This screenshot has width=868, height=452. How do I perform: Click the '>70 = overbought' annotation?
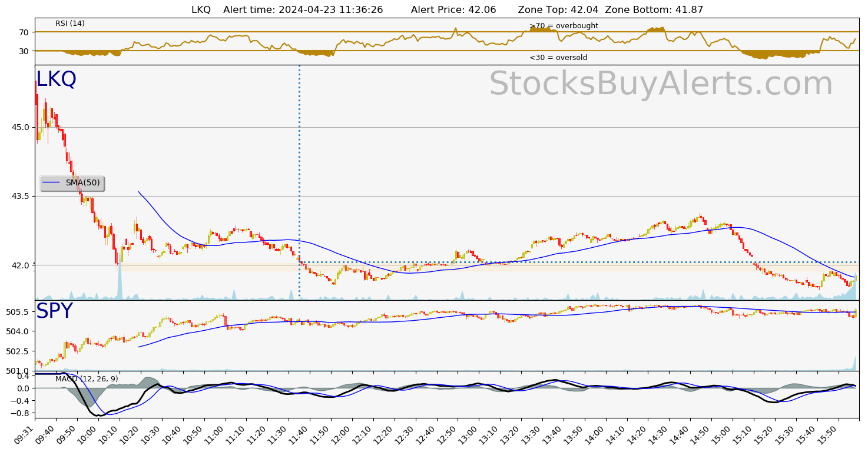(x=564, y=26)
